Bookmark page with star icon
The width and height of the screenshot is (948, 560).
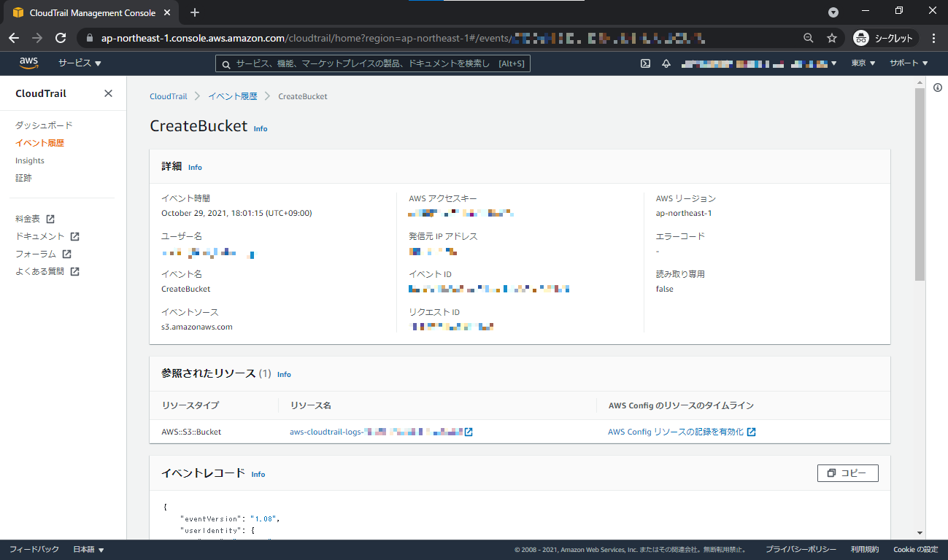coord(831,38)
